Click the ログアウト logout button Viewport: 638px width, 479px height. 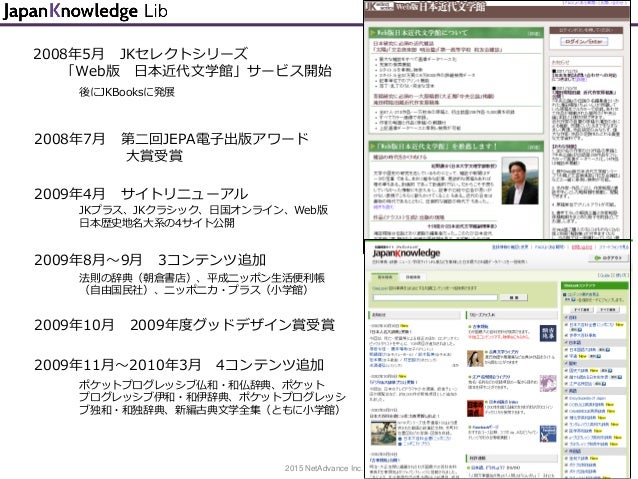pyautogui.click(x=608, y=258)
